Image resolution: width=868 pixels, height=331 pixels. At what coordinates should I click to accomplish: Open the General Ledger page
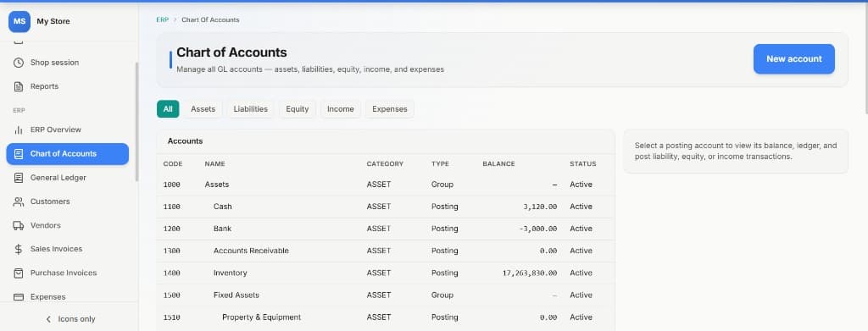click(x=68, y=178)
